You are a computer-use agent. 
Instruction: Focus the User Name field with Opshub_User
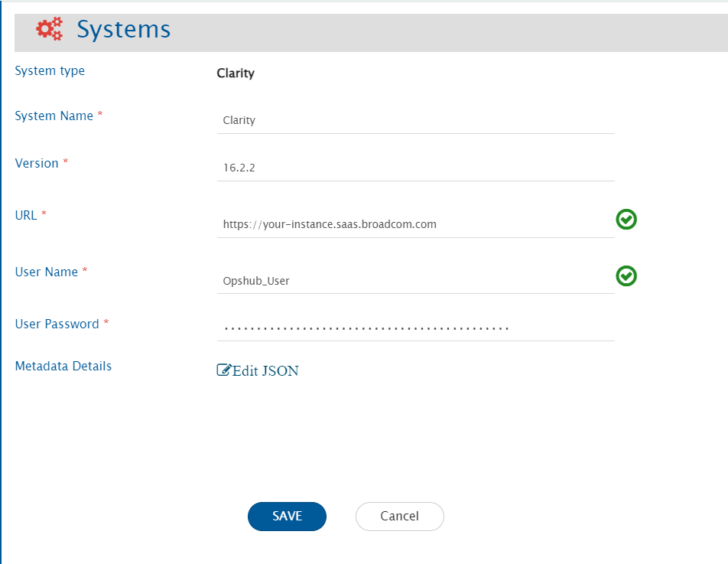pos(415,280)
